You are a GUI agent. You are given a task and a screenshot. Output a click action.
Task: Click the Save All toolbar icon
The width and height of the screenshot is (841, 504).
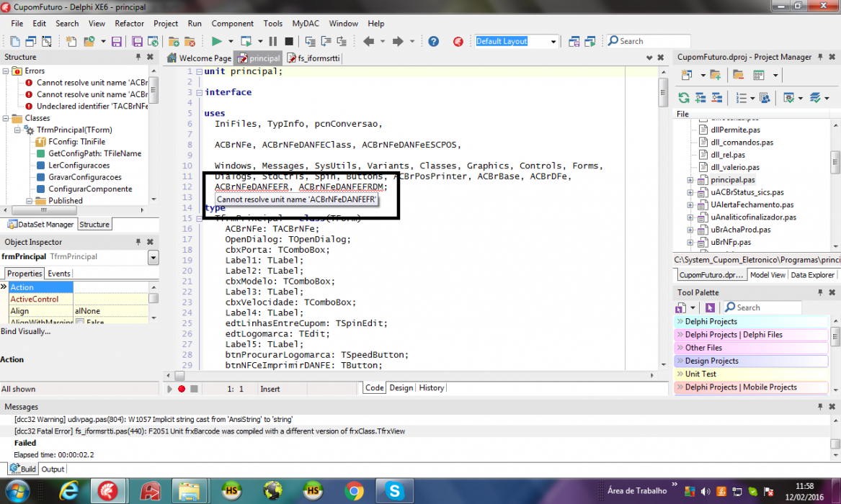[138, 41]
